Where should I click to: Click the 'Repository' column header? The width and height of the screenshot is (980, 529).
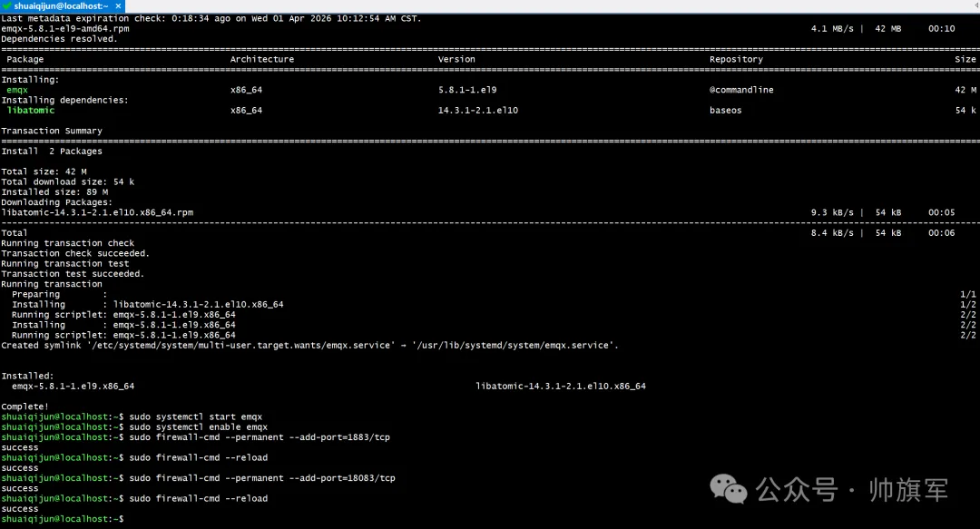tap(736, 59)
